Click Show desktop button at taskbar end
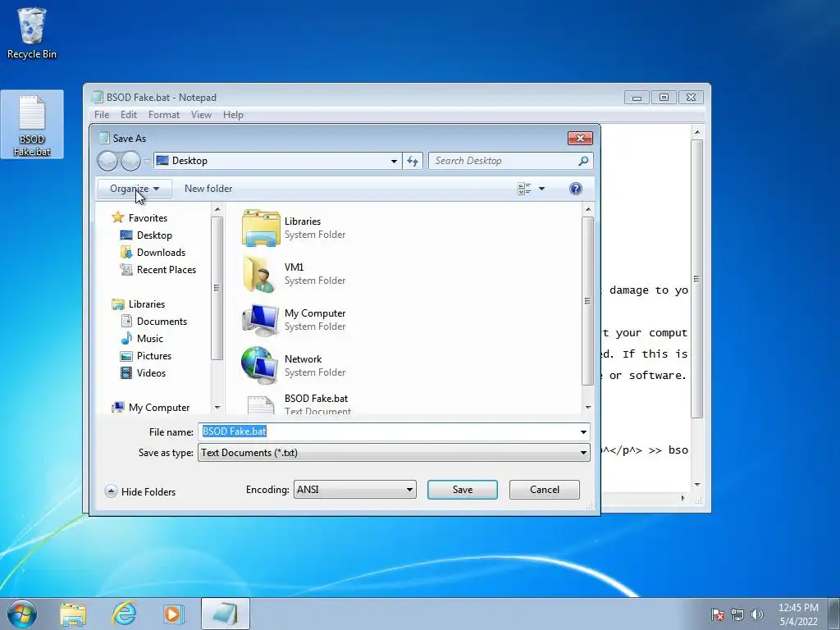This screenshot has height=630, width=840. tap(834, 614)
